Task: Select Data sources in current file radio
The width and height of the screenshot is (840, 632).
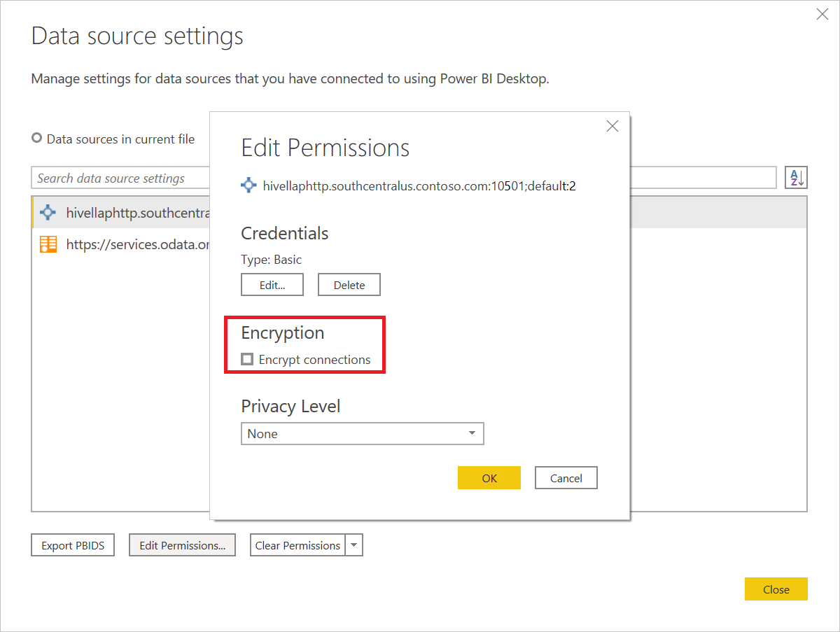Action: click(x=37, y=139)
